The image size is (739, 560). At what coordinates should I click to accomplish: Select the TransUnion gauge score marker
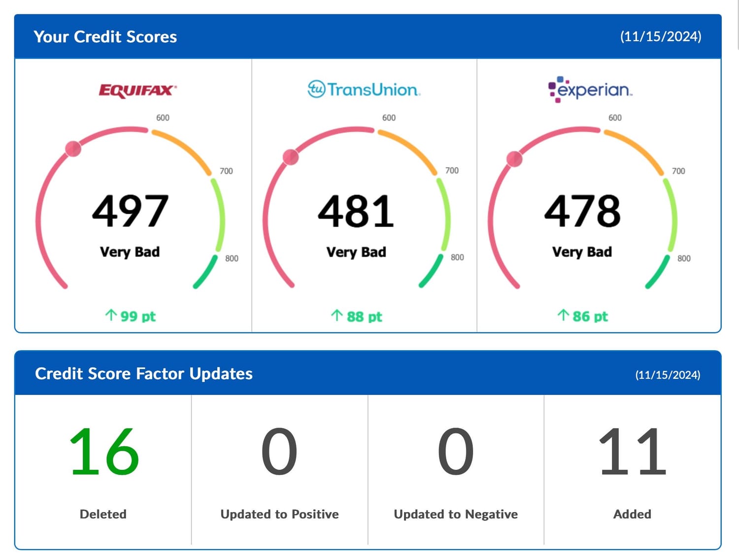click(291, 157)
